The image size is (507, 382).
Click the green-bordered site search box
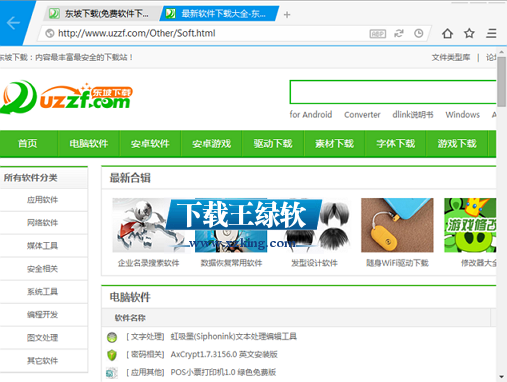pos(393,92)
